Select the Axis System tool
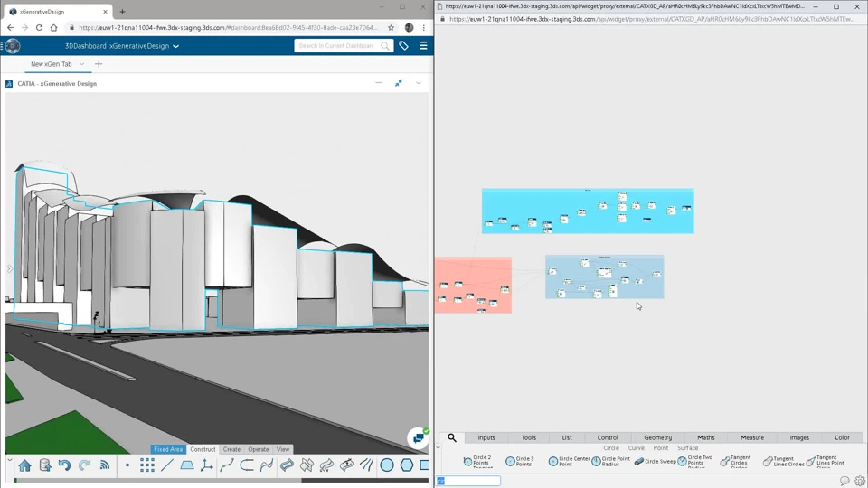The image size is (868, 488). pos(207,465)
